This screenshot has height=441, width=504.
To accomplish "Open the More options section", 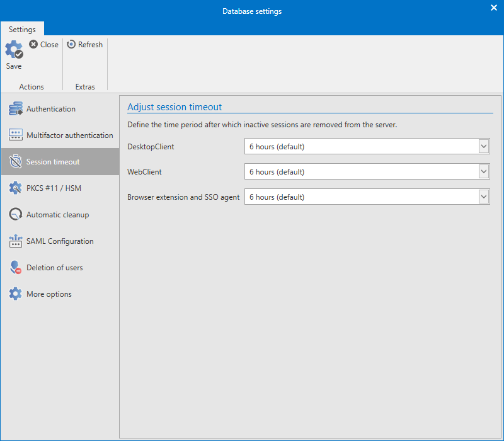I will [x=15, y=294].
